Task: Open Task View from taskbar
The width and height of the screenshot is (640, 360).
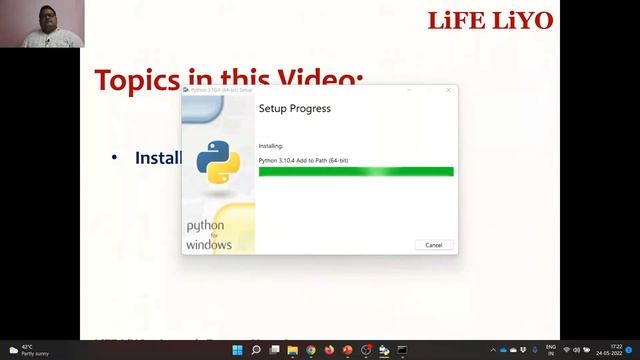Action: point(274,350)
